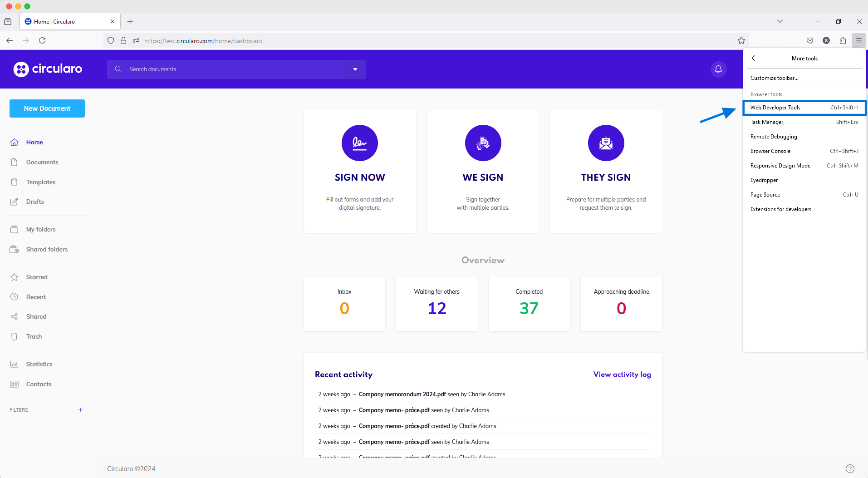Expand the search options dropdown arrow
Screen dimensions: 868x478
pyautogui.click(x=355, y=69)
